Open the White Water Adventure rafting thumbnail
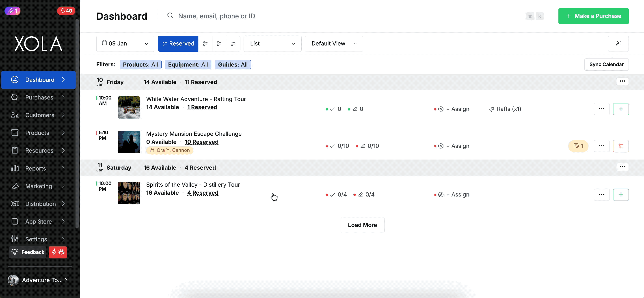The height and width of the screenshot is (298, 644). (x=129, y=107)
